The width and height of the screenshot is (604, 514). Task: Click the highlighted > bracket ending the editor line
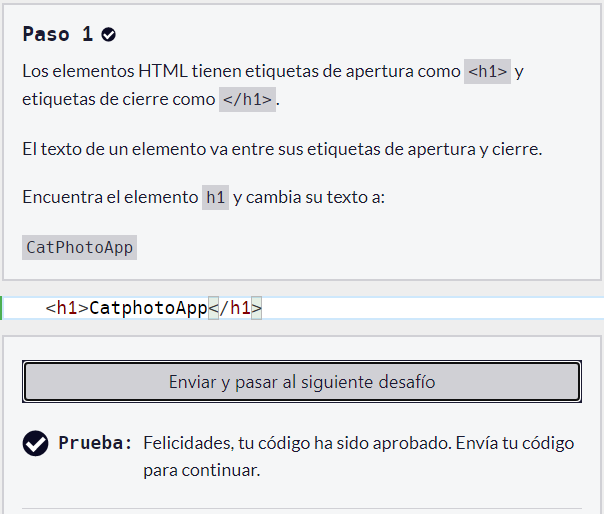coord(256,308)
